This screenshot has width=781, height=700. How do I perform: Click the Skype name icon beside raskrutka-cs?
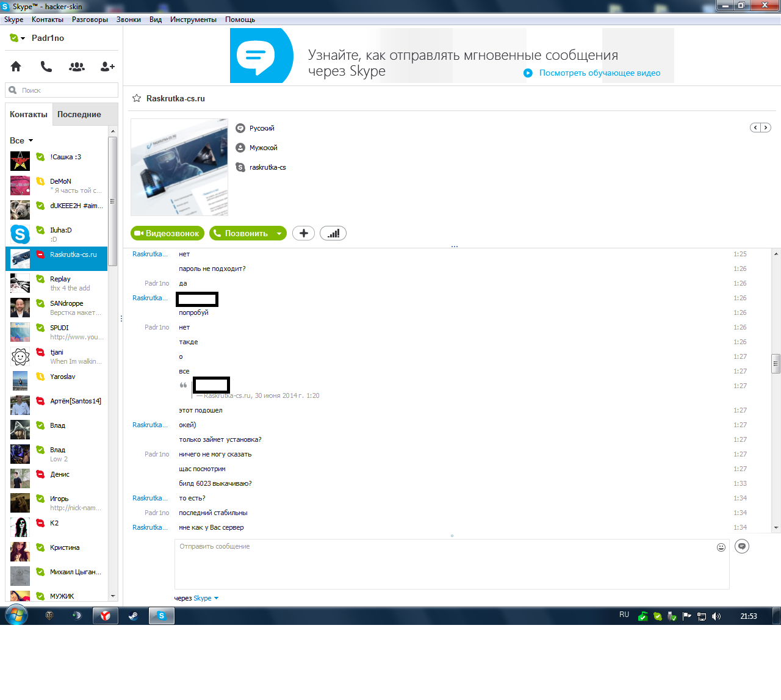240,167
